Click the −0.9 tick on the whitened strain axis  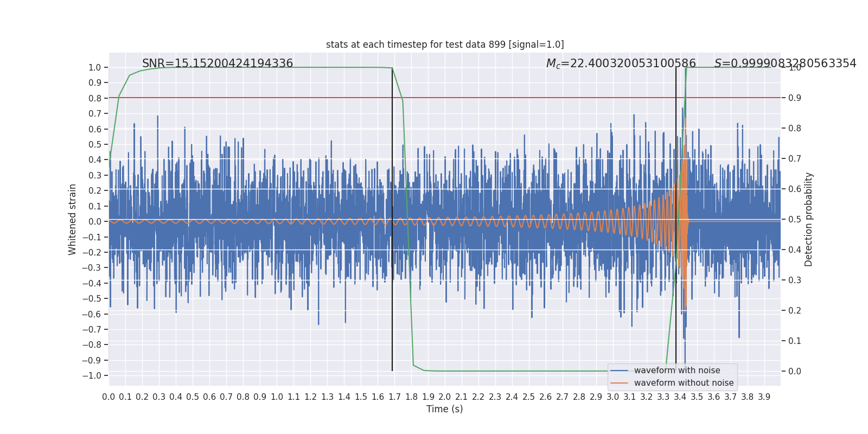pos(92,360)
